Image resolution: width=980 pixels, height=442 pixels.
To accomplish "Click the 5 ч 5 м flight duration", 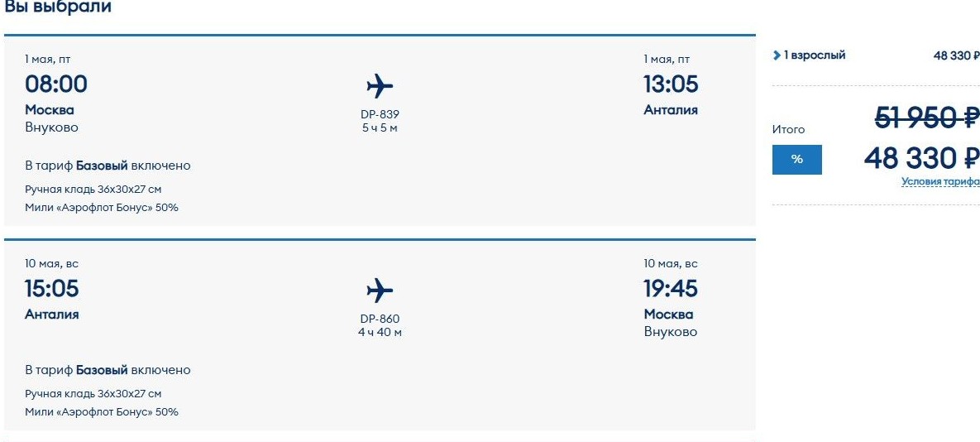I will (x=380, y=128).
